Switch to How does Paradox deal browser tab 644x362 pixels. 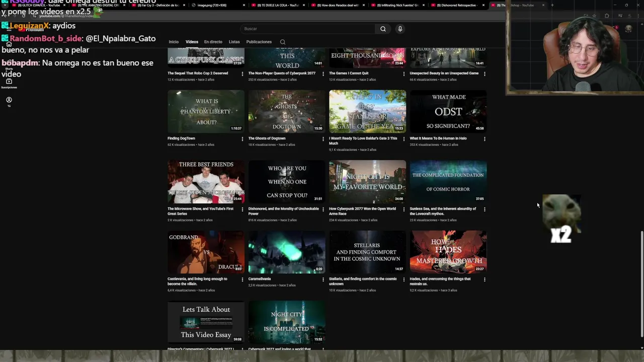pos(338,5)
